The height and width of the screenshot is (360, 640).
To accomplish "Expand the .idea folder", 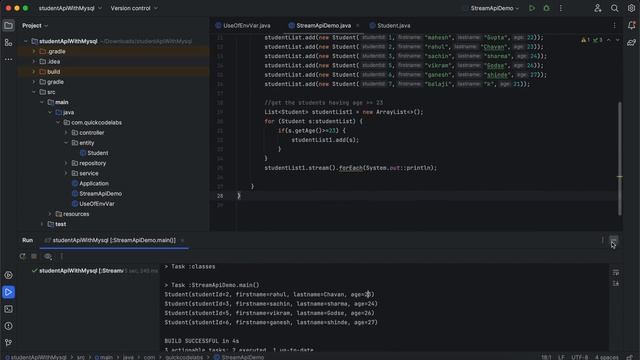I will click(x=34, y=62).
